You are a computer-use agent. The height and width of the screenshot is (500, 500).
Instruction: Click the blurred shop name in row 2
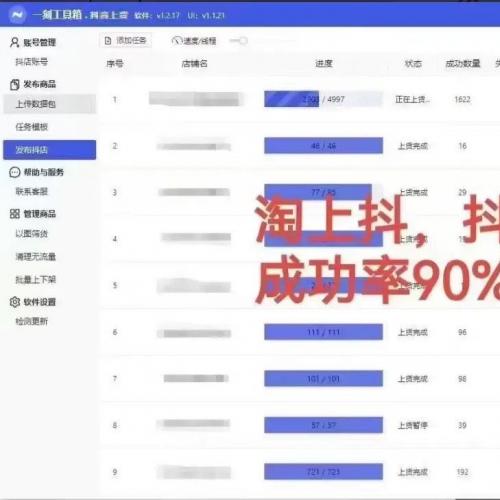pos(194,146)
